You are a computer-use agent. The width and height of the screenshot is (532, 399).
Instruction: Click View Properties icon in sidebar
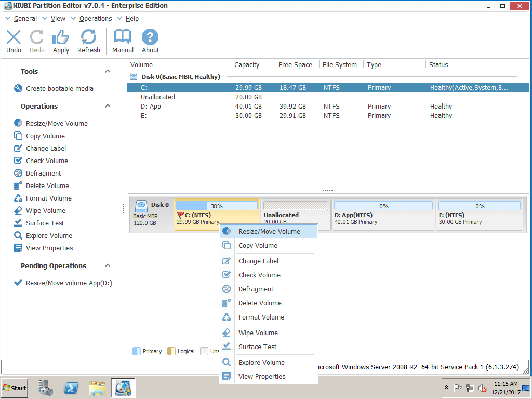point(18,248)
